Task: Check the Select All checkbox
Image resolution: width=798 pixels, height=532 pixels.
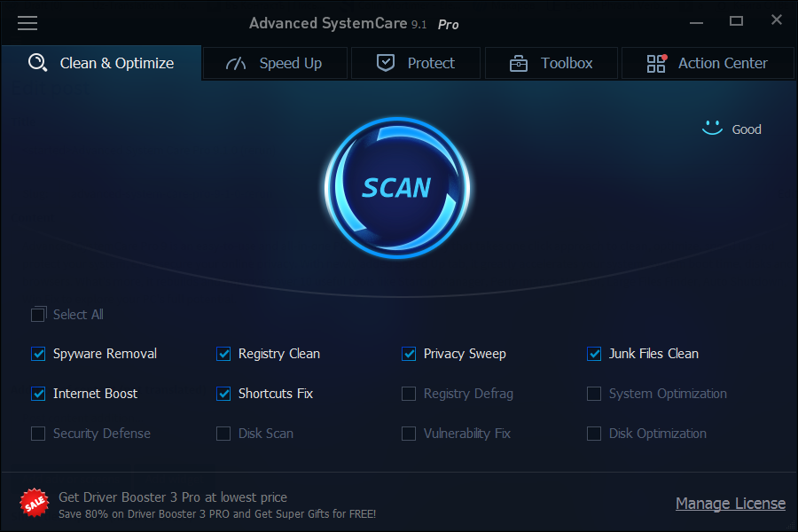Action: pos(38,315)
